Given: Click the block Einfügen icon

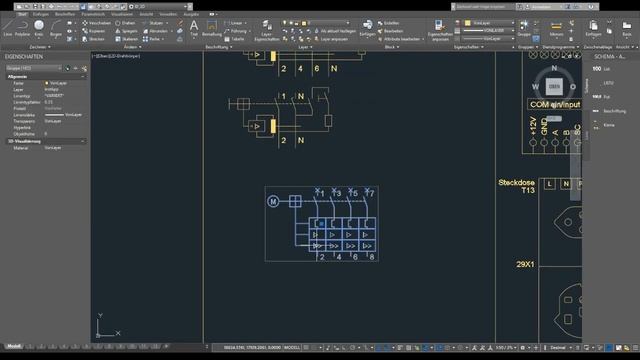Looking at the screenshot, I should 367,28.
